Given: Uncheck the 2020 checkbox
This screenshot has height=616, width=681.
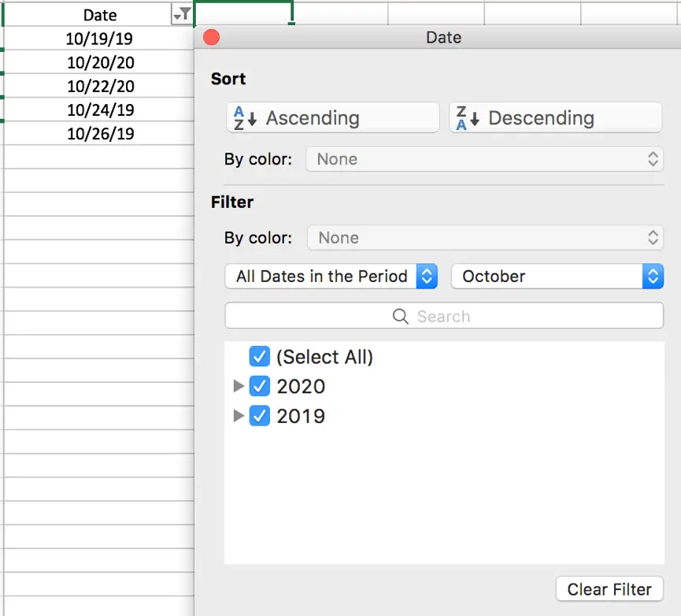Looking at the screenshot, I should 260,386.
